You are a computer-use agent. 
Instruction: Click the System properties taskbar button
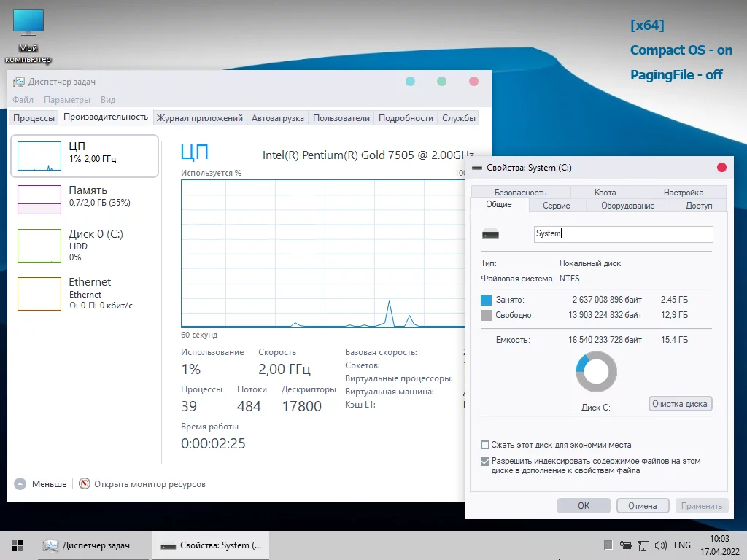coord(211,545)
